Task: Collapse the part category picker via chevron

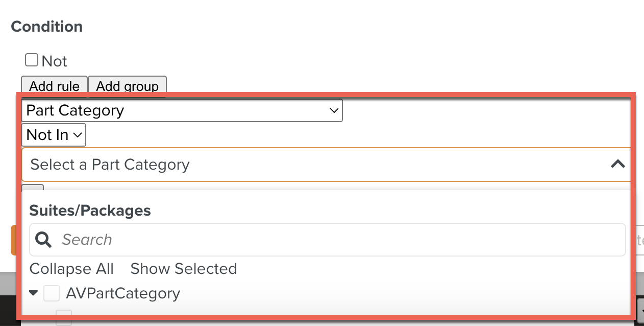Action: tap(618, 164)
